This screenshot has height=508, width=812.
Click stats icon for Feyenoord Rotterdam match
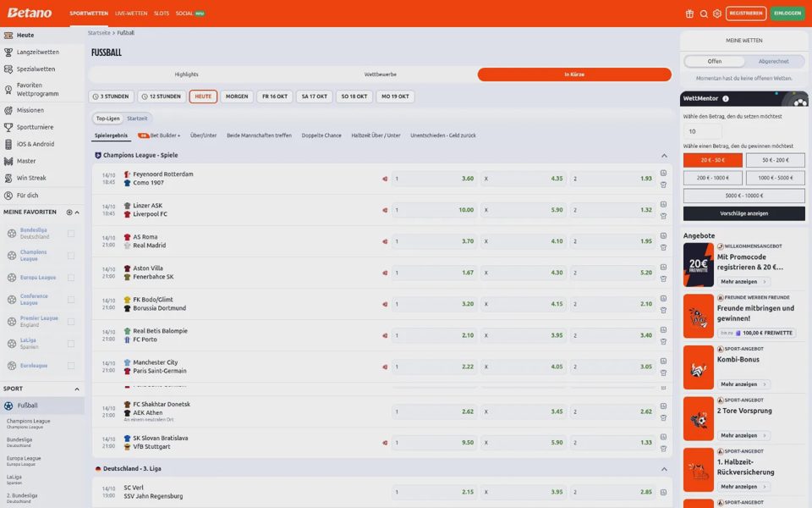[663, 173]
